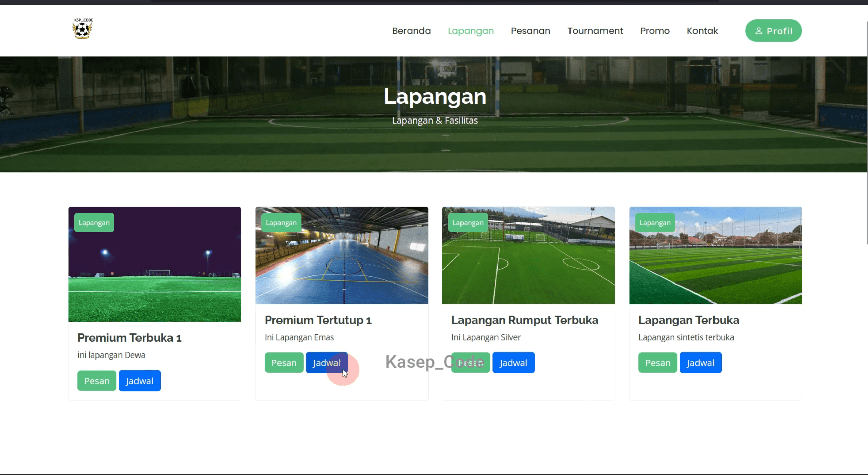
Task: Open Jadwal for Lapangan Rumput Terbuka
Action: point(513,363)
